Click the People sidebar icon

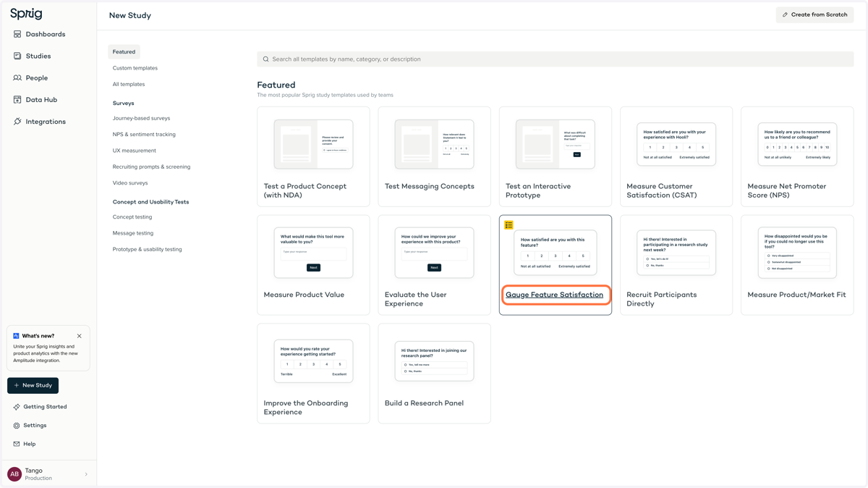17,77
